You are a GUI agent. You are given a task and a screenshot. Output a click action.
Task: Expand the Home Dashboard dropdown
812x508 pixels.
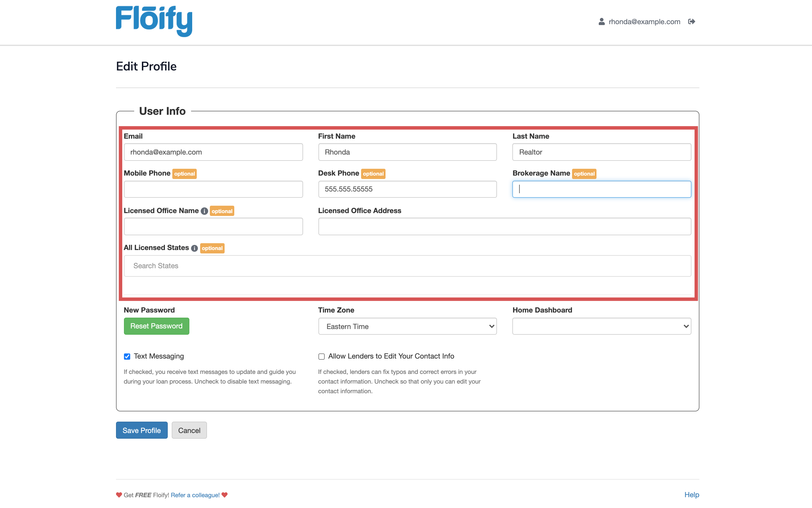(x=601, y=326)
